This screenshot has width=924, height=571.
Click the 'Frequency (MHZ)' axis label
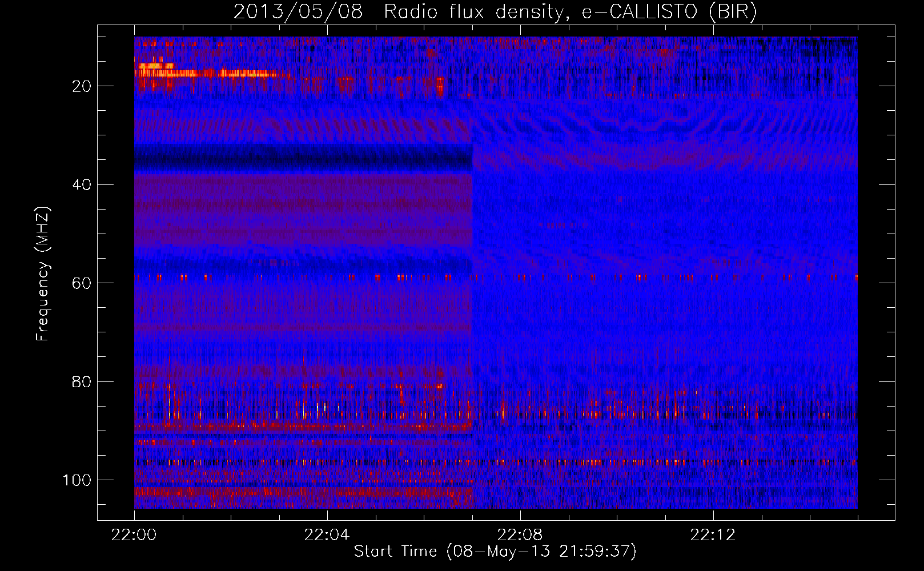[x=43, y=274]
